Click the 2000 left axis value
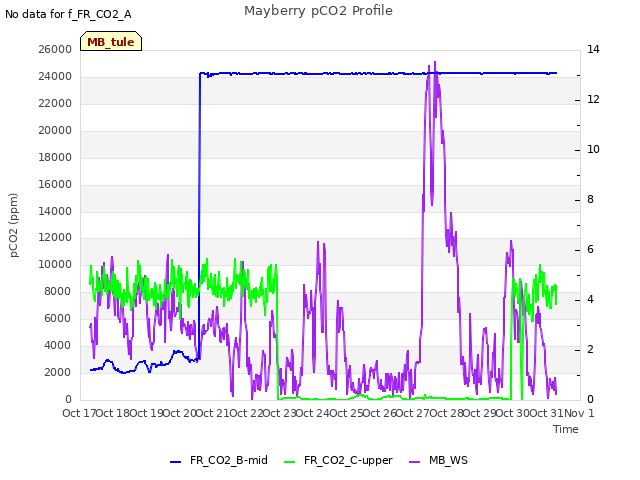 (x=58, y=372)
